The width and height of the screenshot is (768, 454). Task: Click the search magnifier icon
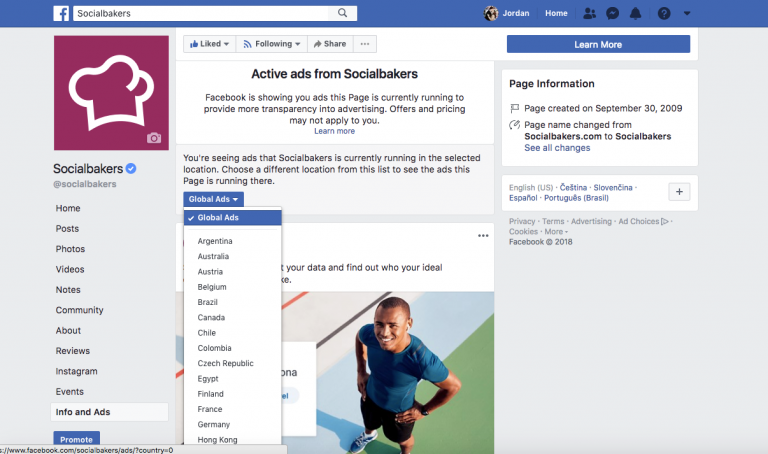tap(343, 14)
